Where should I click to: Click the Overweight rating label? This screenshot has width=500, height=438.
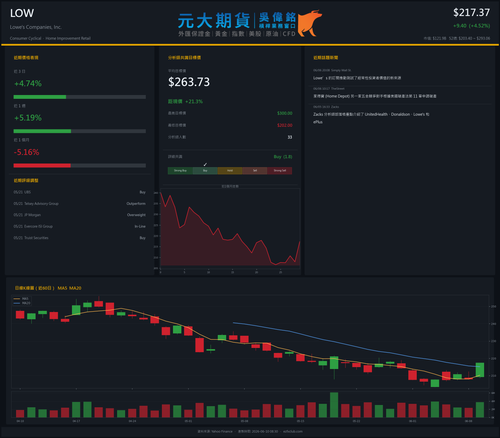pyautogui.click(x=136, y=215)
